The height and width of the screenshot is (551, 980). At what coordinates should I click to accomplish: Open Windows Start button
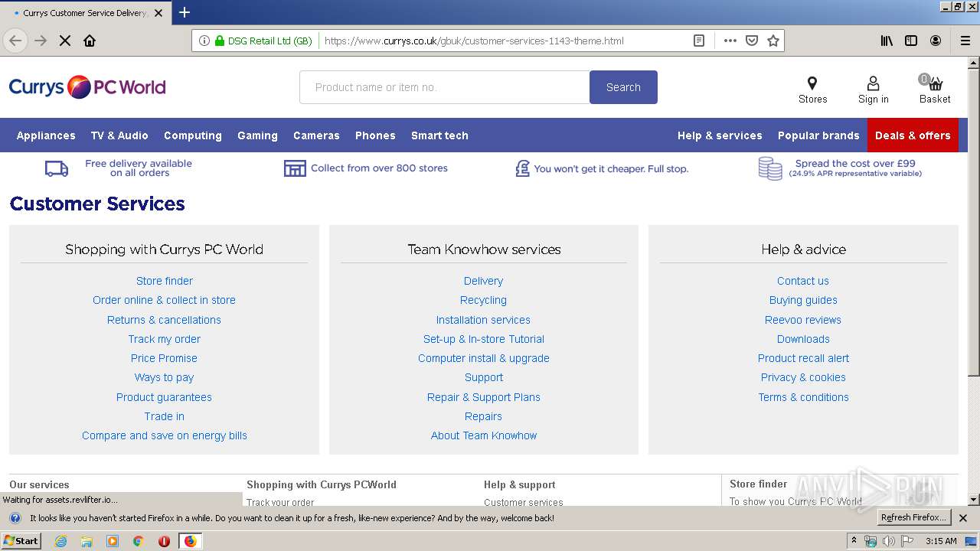coord(21,540)
